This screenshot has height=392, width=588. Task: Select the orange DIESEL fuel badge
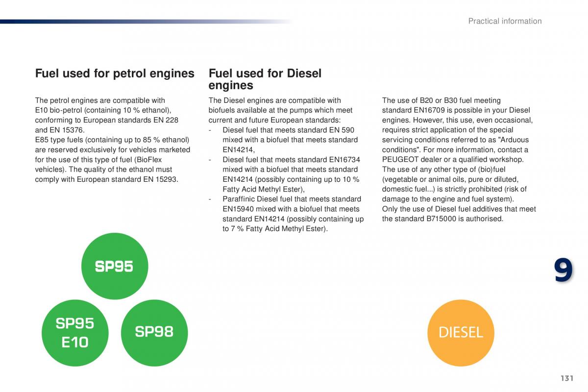click(x=461, y=333)
